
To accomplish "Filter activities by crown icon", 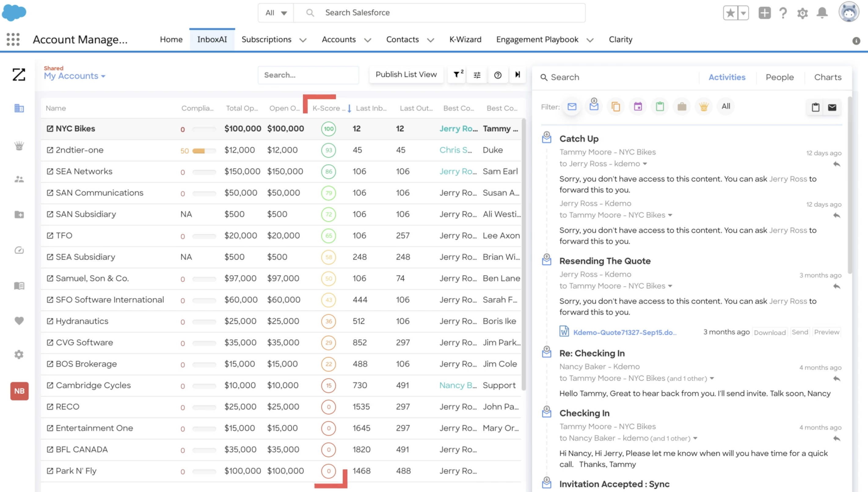I will coord(704,106).
